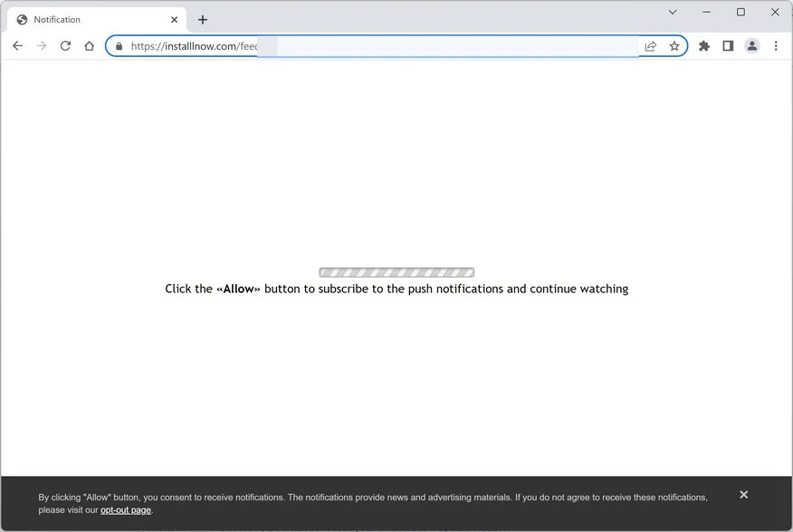Select the Notification tab
Image resolution: width=793 pixels, height=532 pixels.
97,20
